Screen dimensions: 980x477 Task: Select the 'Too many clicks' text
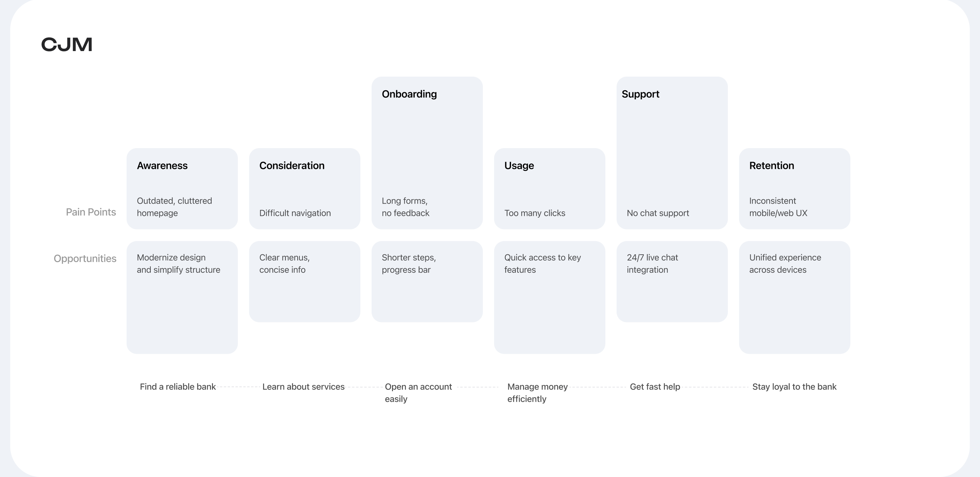535,213
